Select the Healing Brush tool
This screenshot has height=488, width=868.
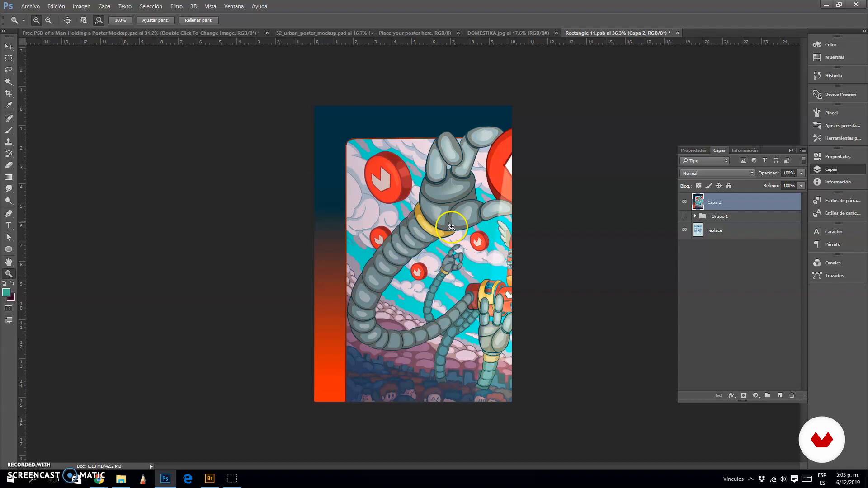tap(9, 118)
